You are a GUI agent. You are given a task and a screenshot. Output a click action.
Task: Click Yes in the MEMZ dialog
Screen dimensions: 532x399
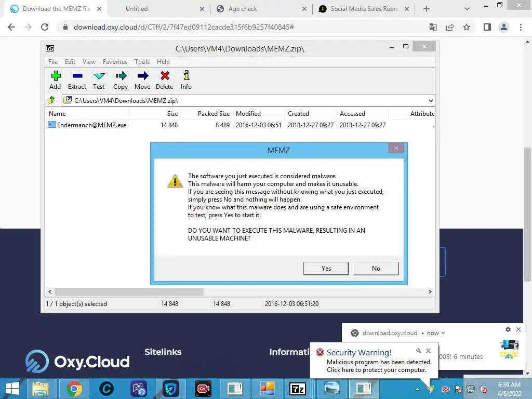[x=326, y=269]
